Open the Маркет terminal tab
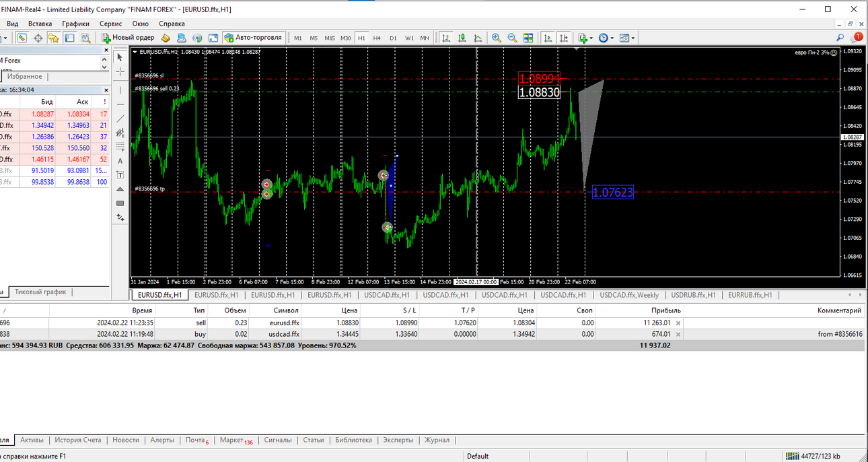The height and width of the screenshot is (462, 868). (x=235, y=440)
